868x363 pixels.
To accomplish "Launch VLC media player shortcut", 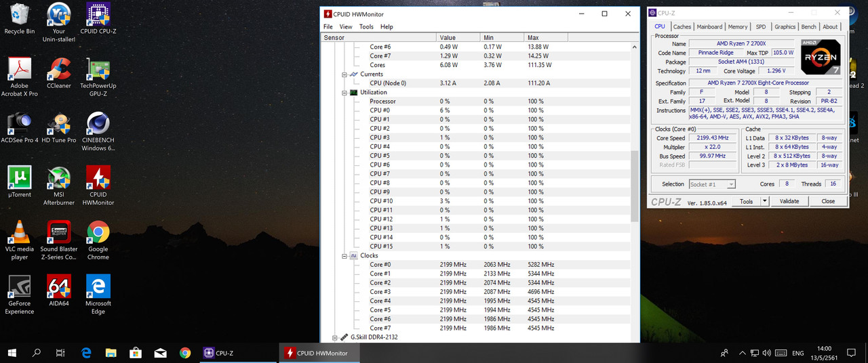I will point(19,240).
